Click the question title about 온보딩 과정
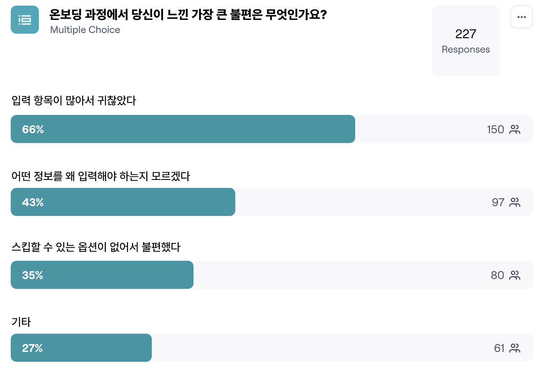This screenshot has width=542, height=392. [188, 15]
